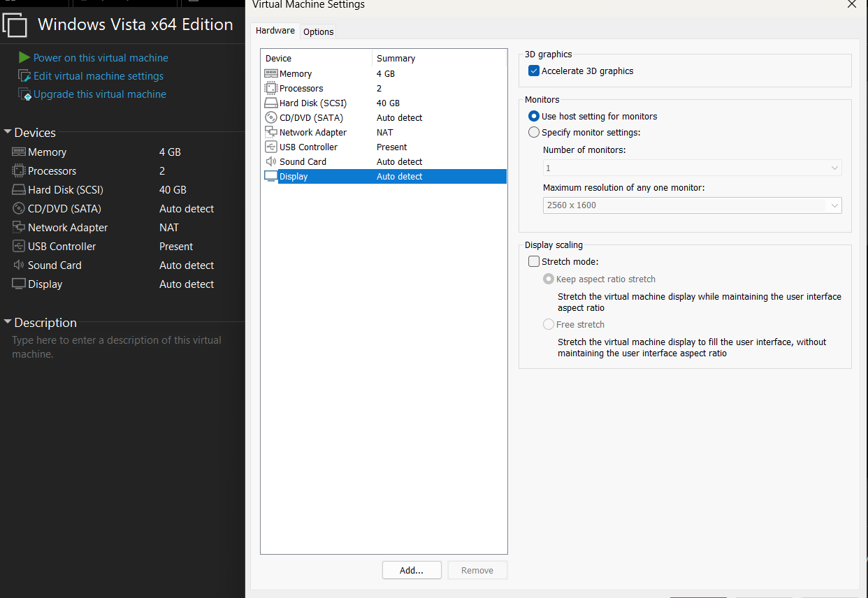This screenshot has height=598, width=868.
Task: Click the Sound Card label in the settings device list
Action: tap(303, 161)
